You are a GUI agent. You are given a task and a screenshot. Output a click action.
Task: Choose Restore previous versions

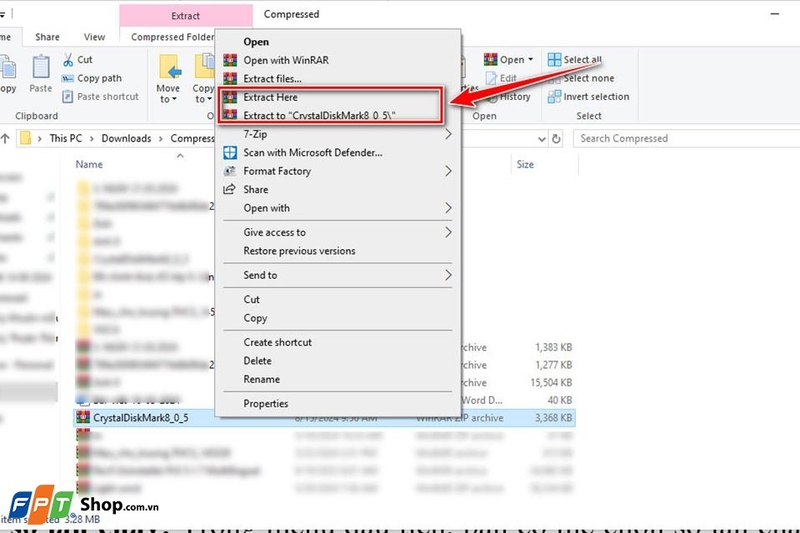tap(299, 251)
